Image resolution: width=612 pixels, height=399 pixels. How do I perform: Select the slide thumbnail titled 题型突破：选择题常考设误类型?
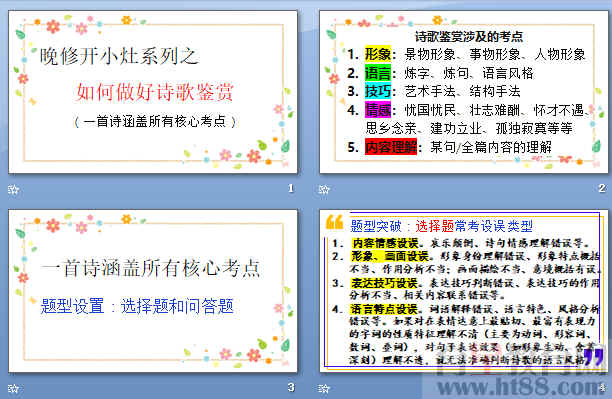[x=464, y=291]
